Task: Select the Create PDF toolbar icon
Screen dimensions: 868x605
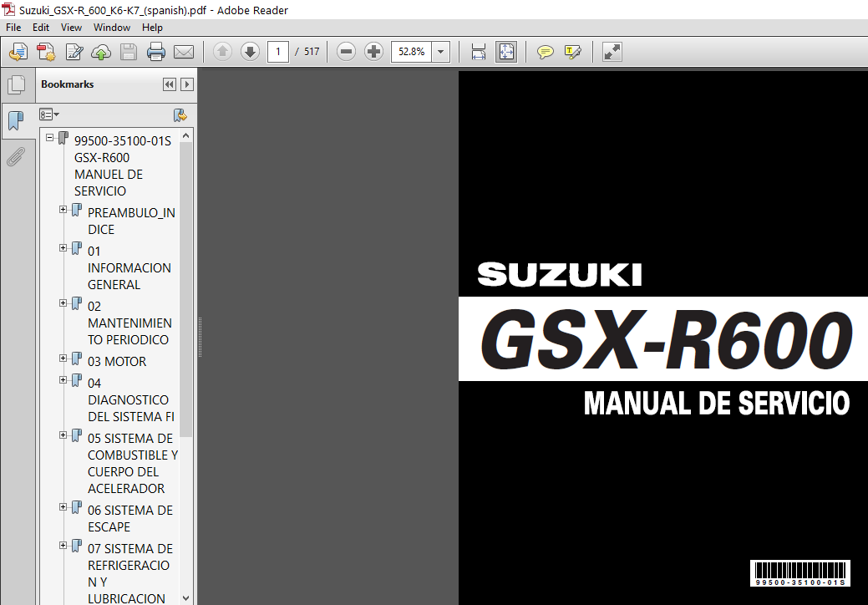Action: [45, 52]
